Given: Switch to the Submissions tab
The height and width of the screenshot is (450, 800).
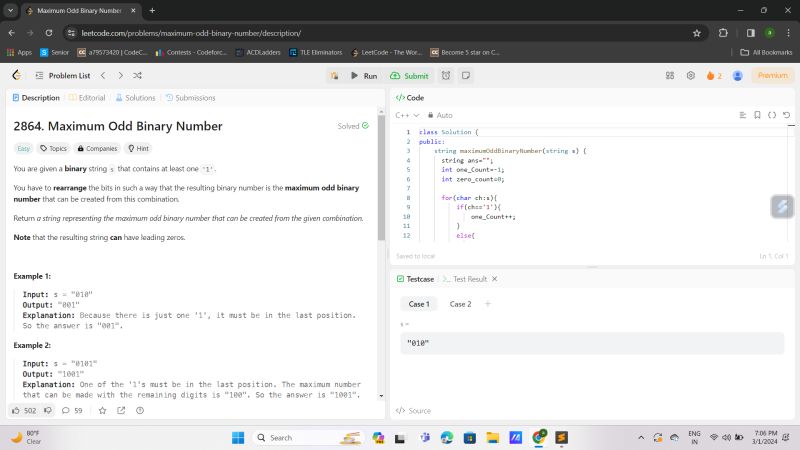Looking at the screenshot, I should (190, 97).
